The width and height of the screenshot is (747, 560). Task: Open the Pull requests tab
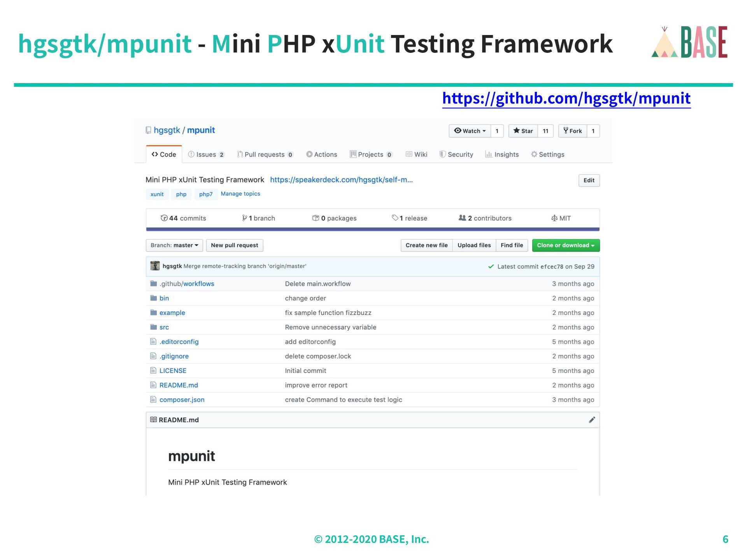[265, 154]
